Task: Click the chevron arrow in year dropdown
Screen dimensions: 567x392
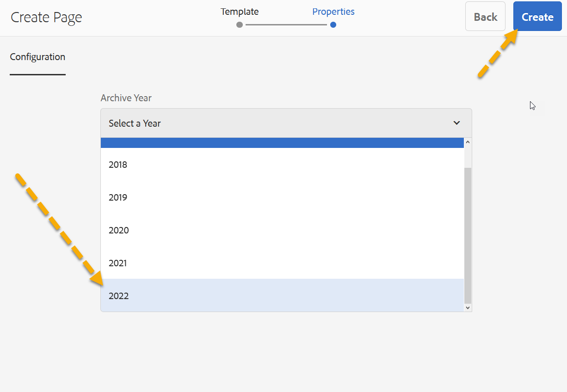Action: pyautogui.click(x=456, y=123)
